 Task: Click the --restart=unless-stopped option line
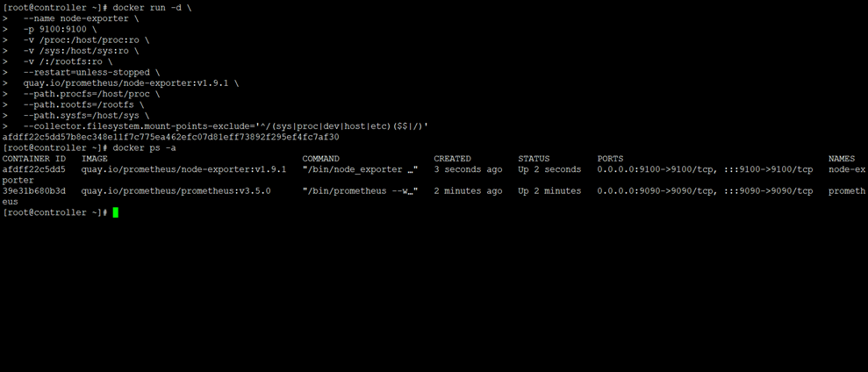pyautogui.click(x=91, y=73)
